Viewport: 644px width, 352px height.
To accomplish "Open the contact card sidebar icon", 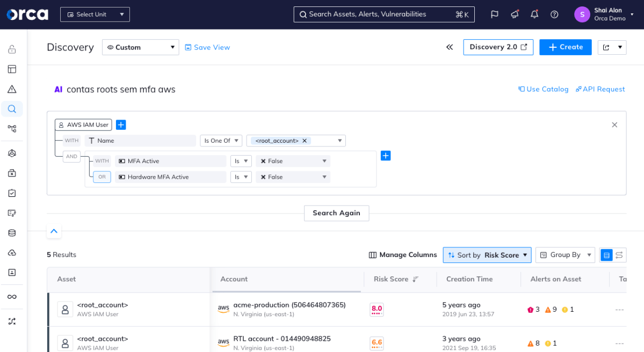I will tap(12, 273).
